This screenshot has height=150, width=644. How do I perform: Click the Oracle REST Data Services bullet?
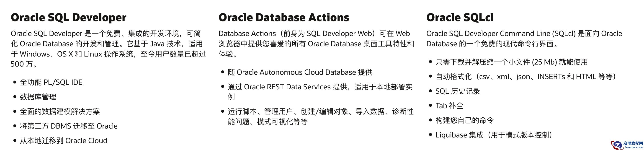click(320, 87)
